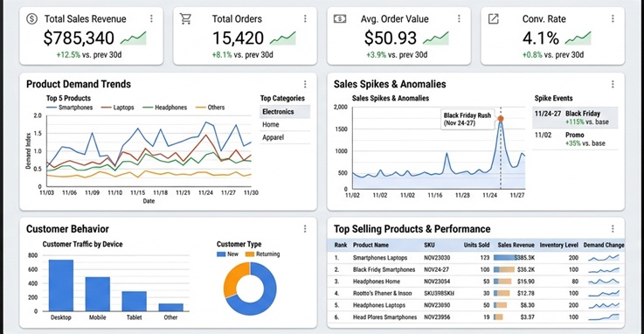Open the Total Sales Revenue card options menu

click(151, 18)
